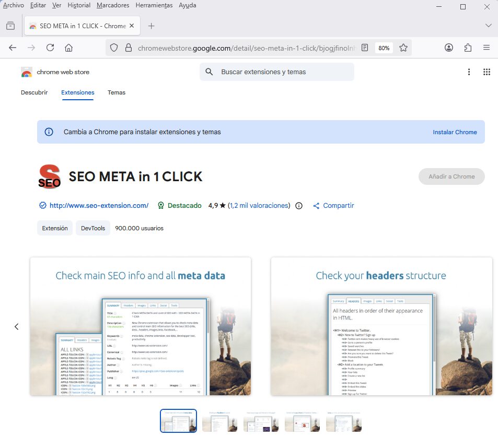Reload the current page

coord(50,48)
